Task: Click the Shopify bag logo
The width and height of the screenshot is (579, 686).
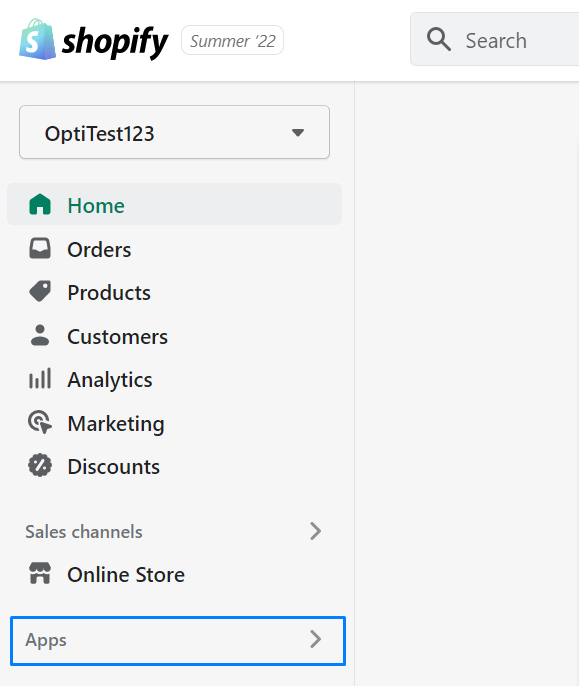Action: click(37, 39)
